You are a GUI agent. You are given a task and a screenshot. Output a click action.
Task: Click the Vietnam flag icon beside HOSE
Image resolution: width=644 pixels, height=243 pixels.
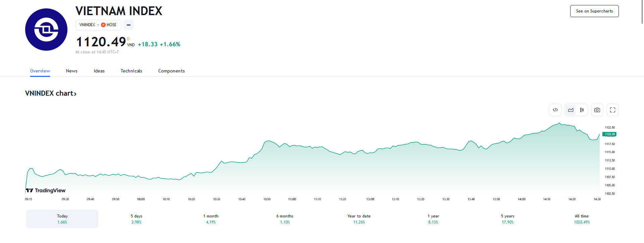103,25
